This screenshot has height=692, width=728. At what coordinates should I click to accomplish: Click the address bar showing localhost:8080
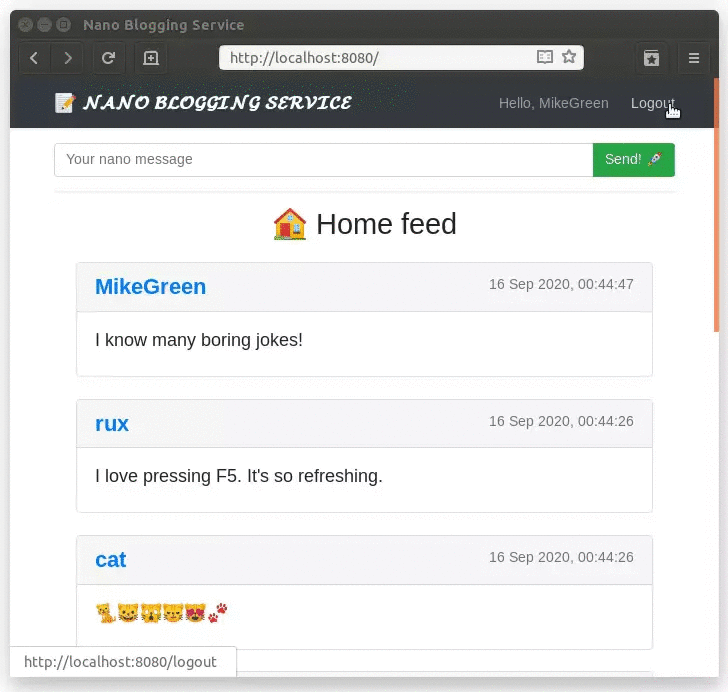[x=401, y=58]
